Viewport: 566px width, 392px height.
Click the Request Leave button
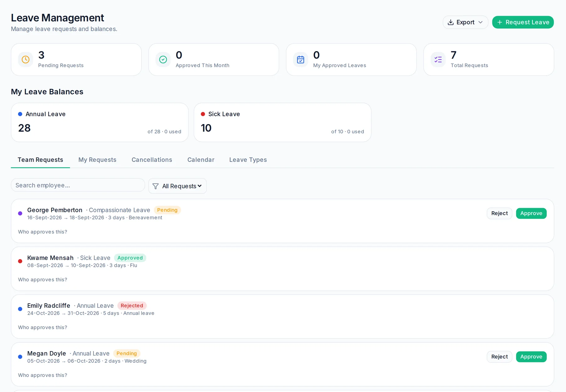[523, 22]
